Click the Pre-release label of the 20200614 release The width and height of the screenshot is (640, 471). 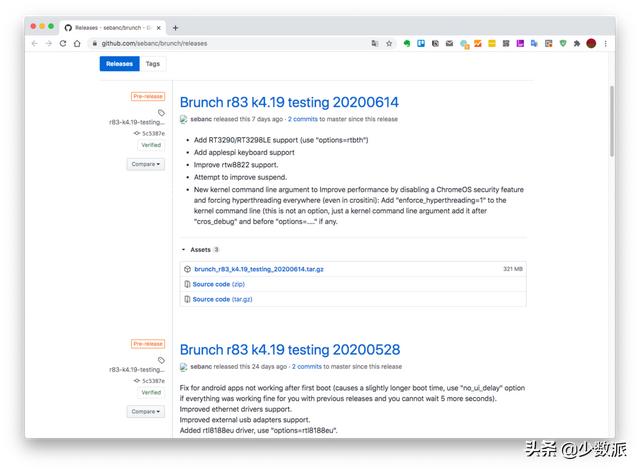point(148,96)
